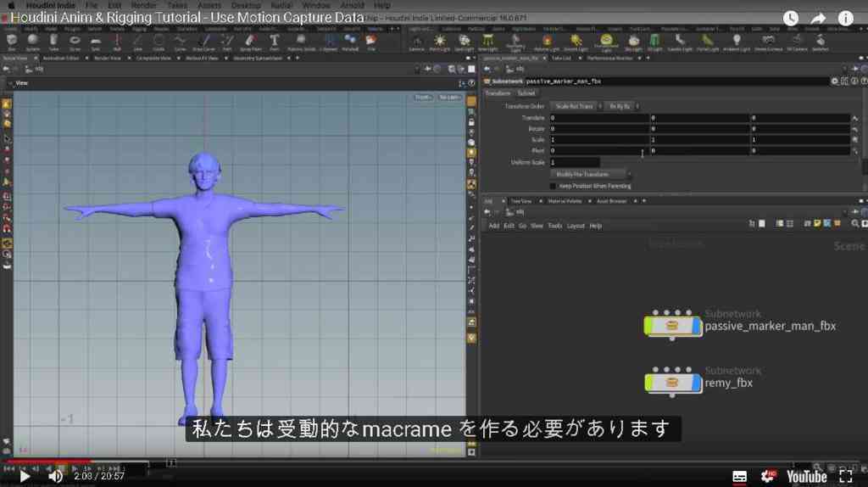Select the Draw Curve shelf tool
The height and width of the screenshot is (487, 868).
(203, 42)
